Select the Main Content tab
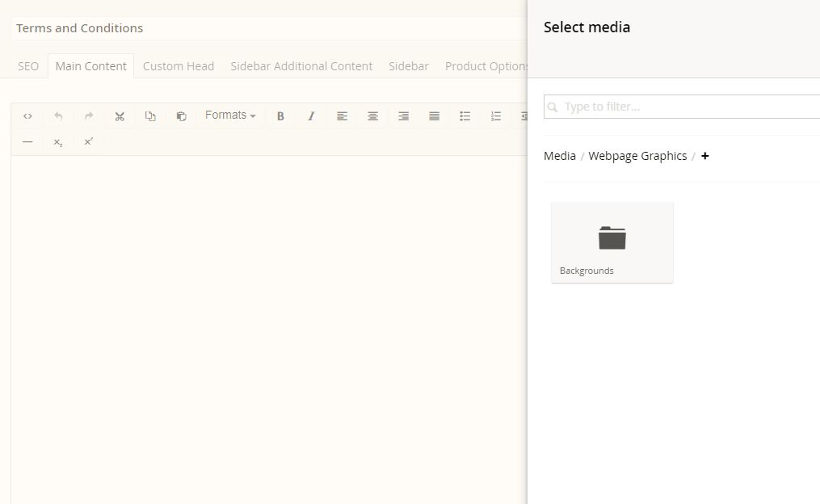This screenshot has width=820, height=504. (x=91, y=66)
